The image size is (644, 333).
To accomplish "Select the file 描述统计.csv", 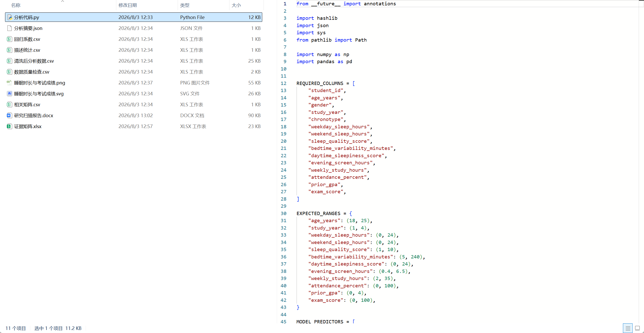I will 134,50.
